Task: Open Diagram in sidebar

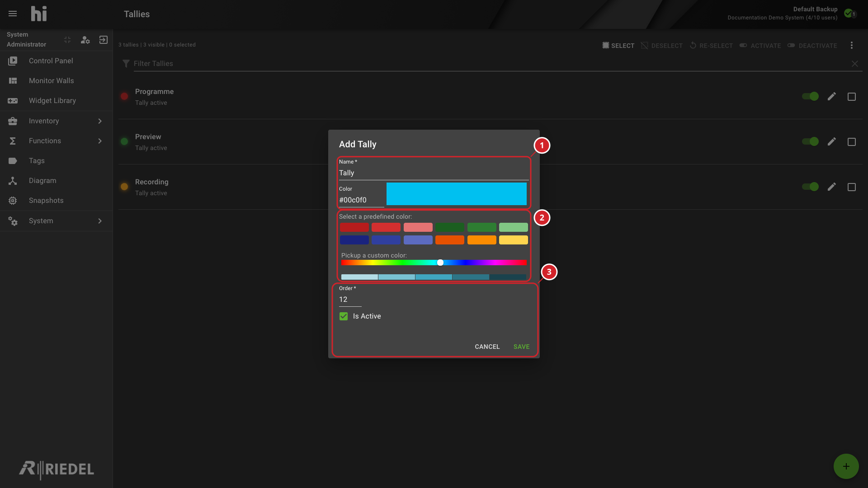Action: [56, 181]
